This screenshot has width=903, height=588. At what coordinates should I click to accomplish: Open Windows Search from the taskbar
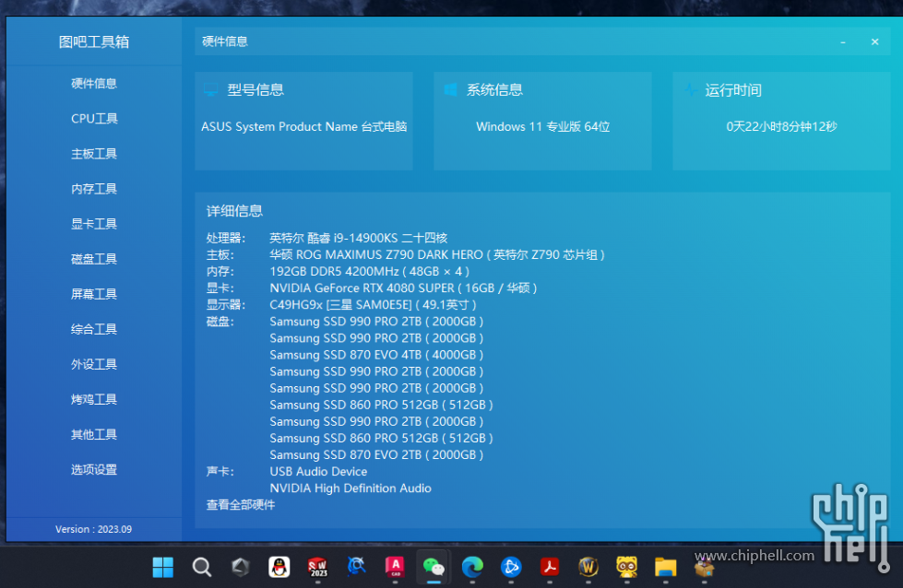tap(202, 568)
